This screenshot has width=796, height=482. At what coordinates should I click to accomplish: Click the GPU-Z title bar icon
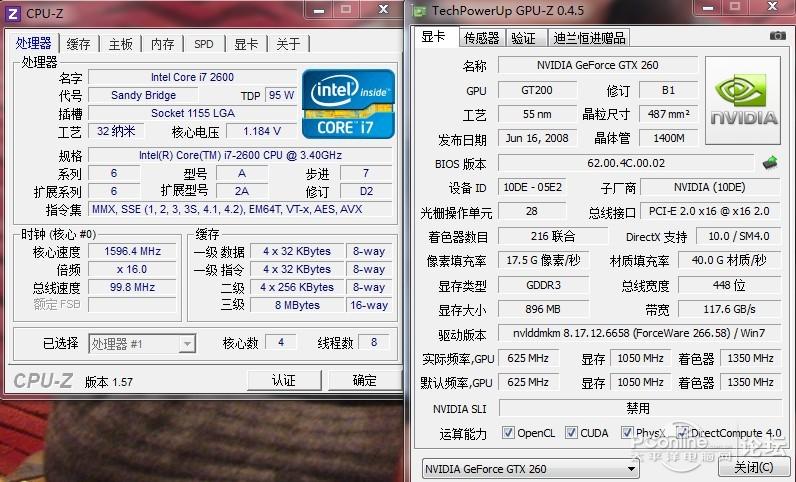click(419, 11)
